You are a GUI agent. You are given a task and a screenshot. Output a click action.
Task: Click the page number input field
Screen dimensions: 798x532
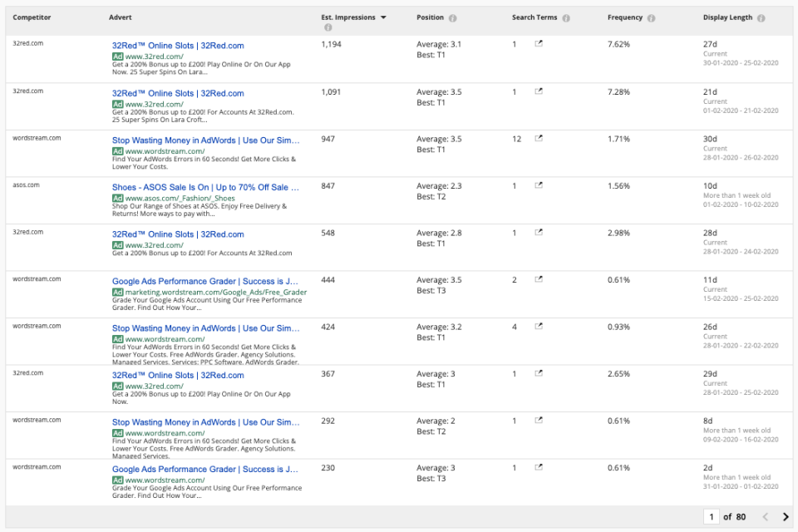(x=712, y=517)
